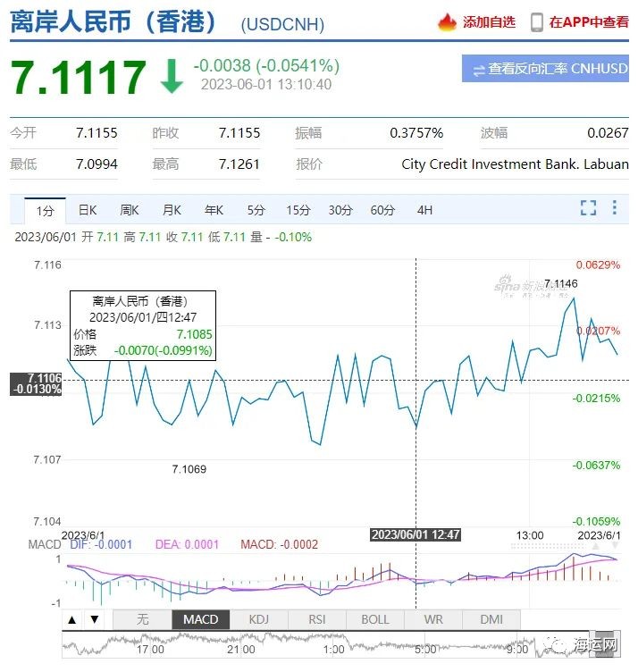Click the 7.1069 low label on chart

tap(189, 469)
